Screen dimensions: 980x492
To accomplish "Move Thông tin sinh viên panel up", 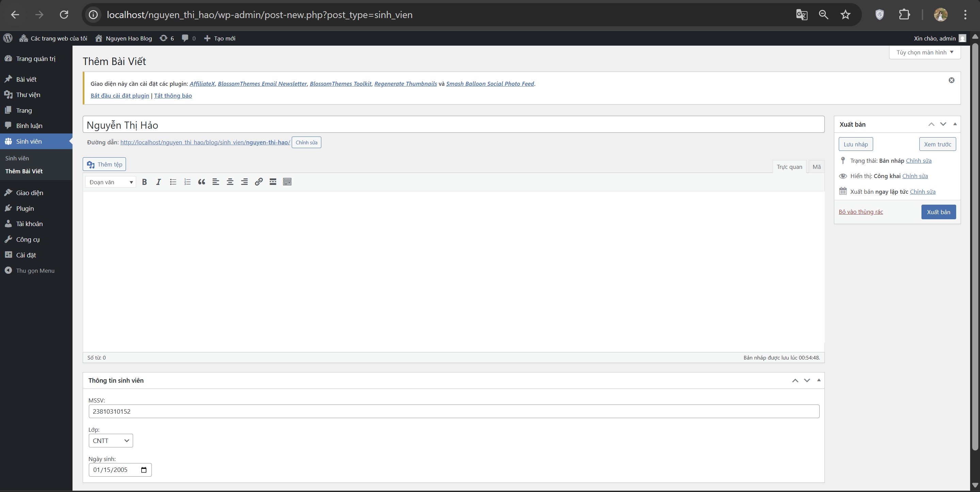I will 795,381.
